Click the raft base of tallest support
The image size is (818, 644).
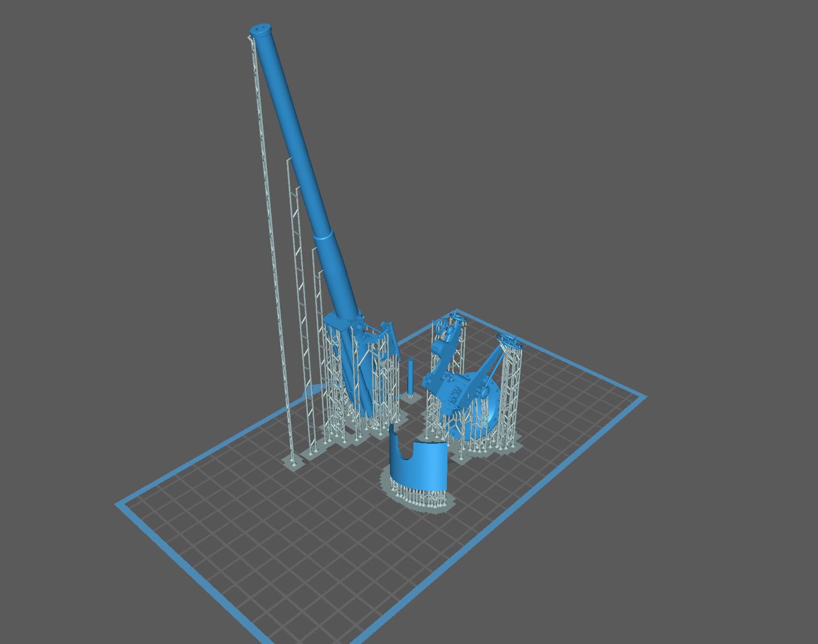293,462
